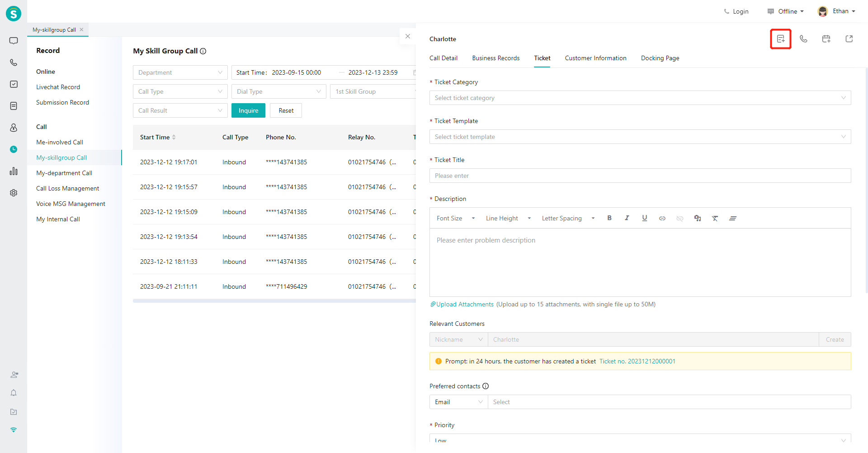Click the clear formatting icon in editor

pyautogui.click(x=715, y=219)
